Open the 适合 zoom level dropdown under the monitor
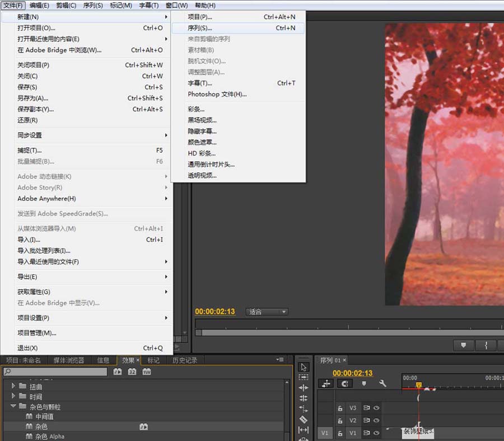504x441 pixels. tap(266, 312)
